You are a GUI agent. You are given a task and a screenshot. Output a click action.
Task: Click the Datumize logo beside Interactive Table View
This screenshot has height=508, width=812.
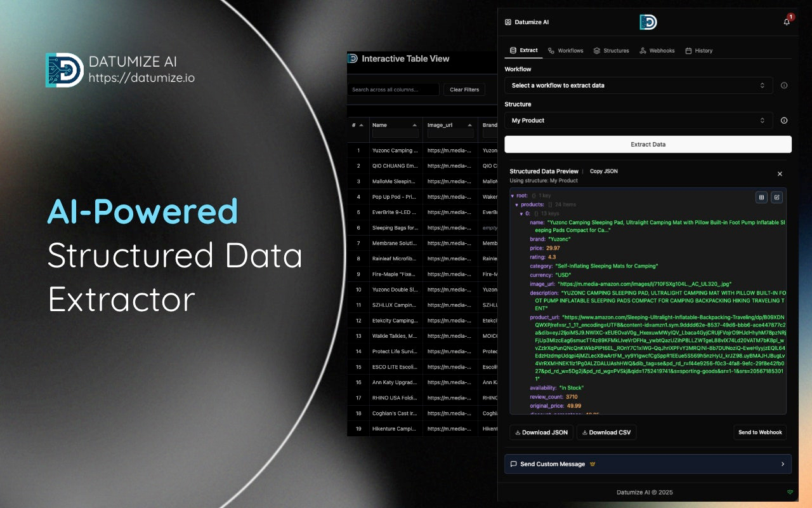tap(352, 58)
